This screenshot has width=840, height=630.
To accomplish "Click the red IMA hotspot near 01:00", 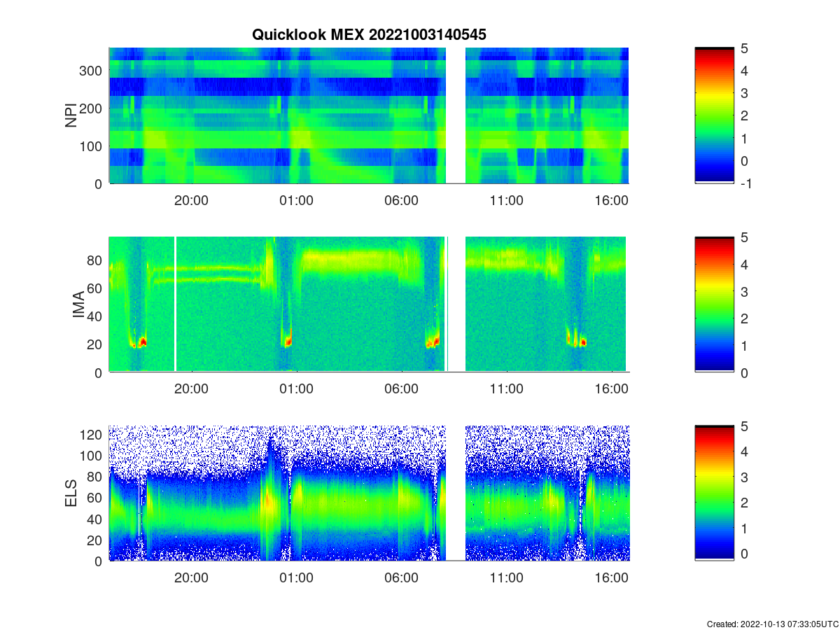I will tap(287, 342).
